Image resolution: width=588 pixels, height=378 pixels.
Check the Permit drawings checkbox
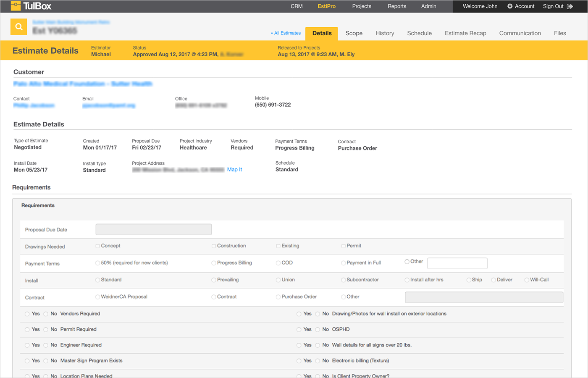(343, 246)
